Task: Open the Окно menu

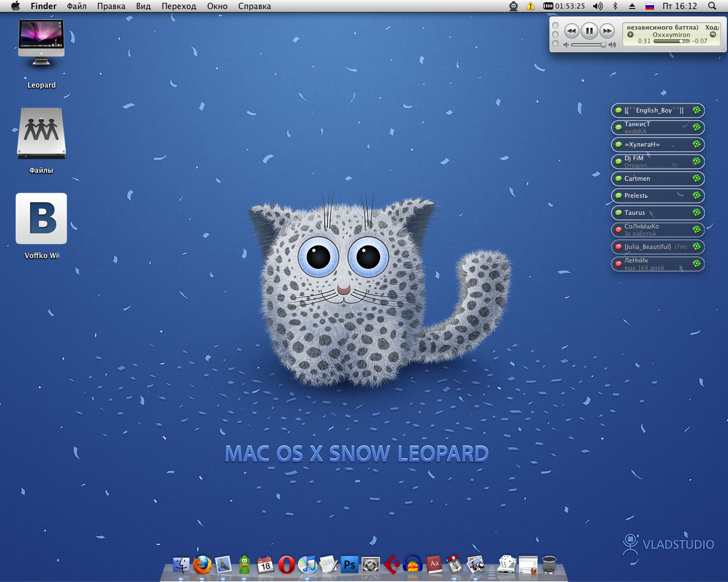Action: click(x=217, y=6)
